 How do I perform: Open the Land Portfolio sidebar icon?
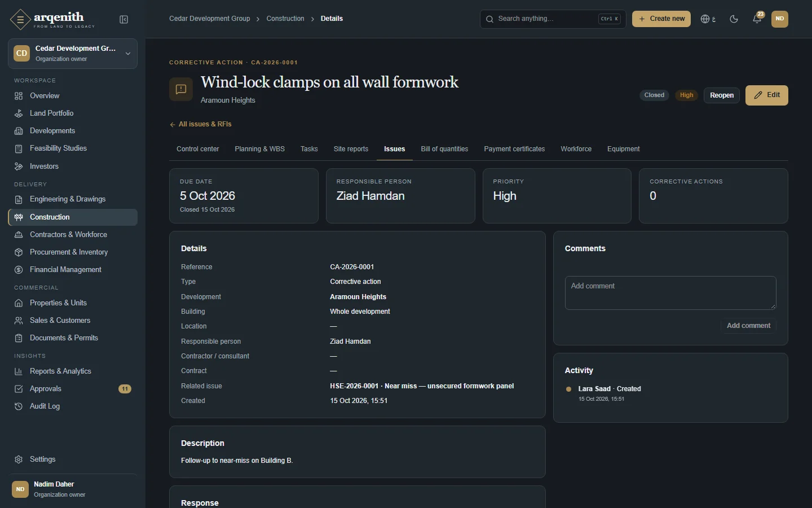tap(19, 113)
